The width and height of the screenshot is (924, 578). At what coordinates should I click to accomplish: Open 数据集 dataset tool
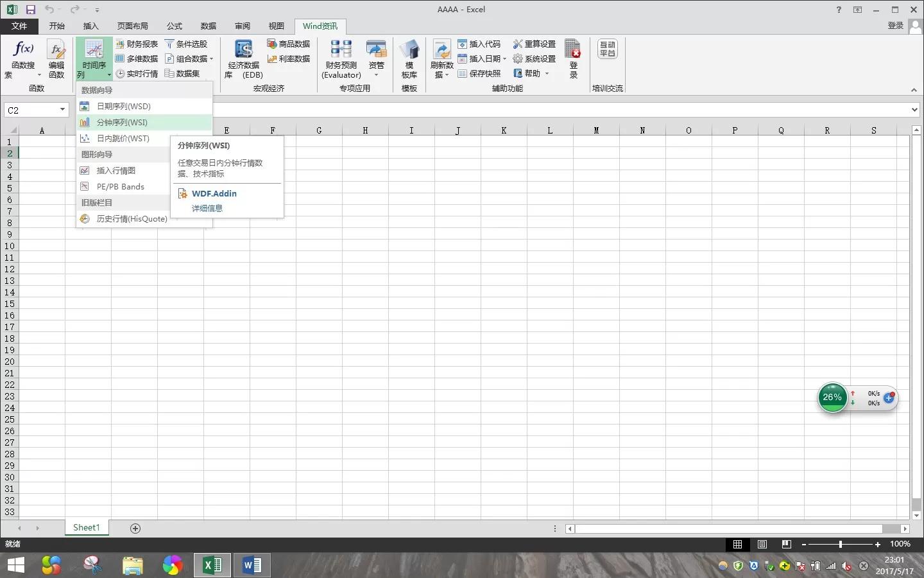tap(182, 73)
